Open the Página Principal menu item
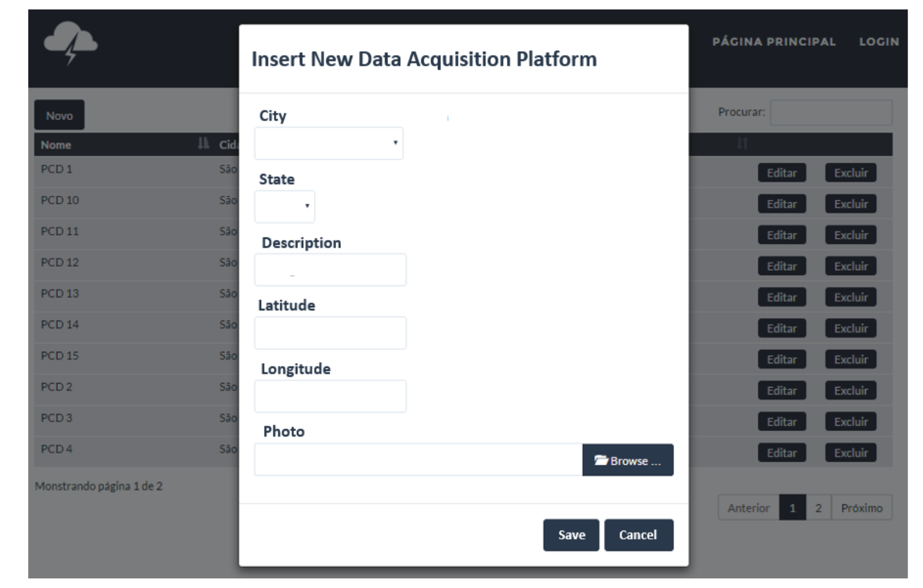Image resolution: width=923 pixels, height=588 pixels. point(774,41)
